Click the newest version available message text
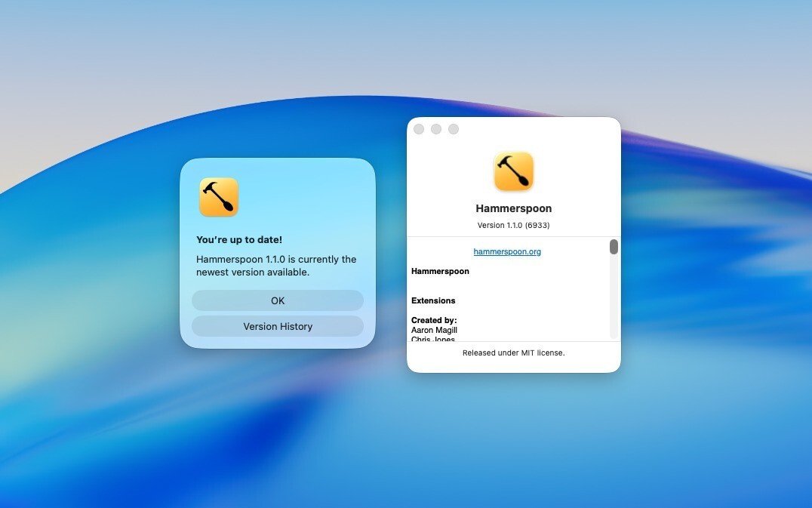812x508 pixels. 276,266
